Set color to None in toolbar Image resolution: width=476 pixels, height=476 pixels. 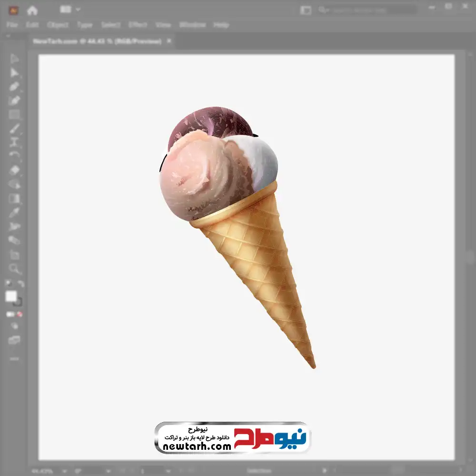point(20,314)
